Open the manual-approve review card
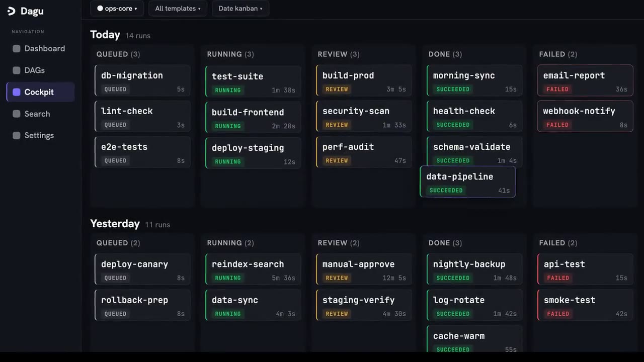644x362 pixels. [x=364, y=269]
